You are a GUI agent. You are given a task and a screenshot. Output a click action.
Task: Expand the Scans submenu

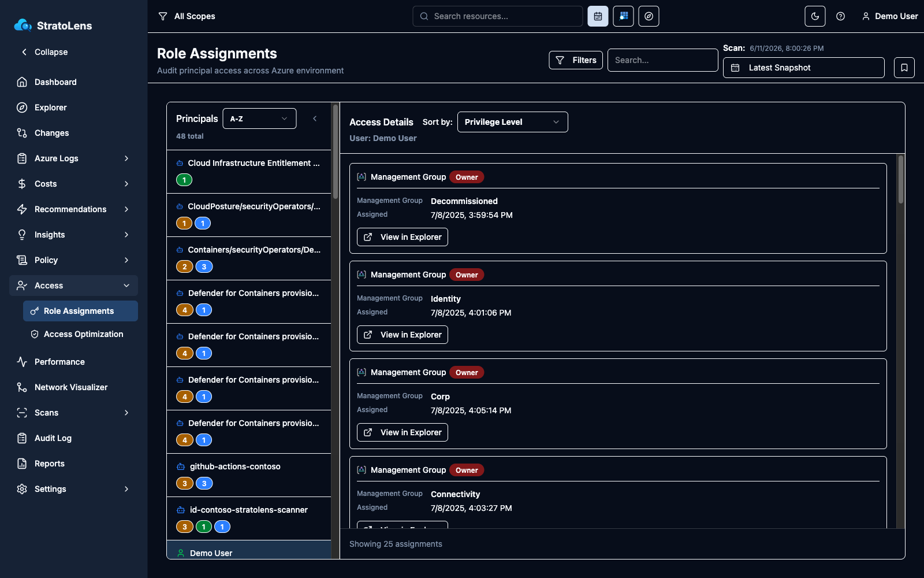coord(73,413)
